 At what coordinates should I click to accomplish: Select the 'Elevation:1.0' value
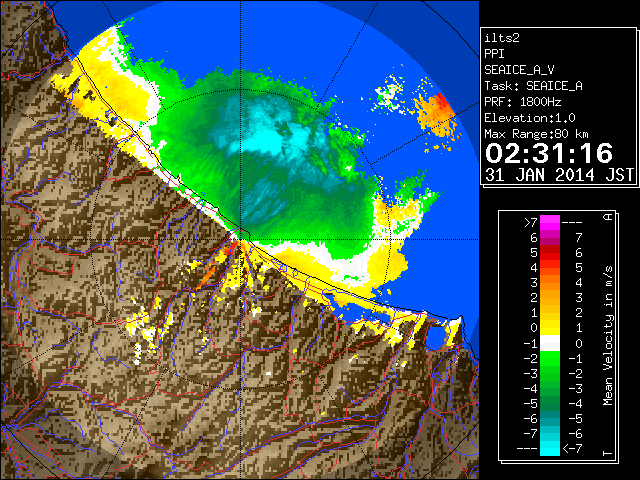pyautogui.click(x=530, y=118)
